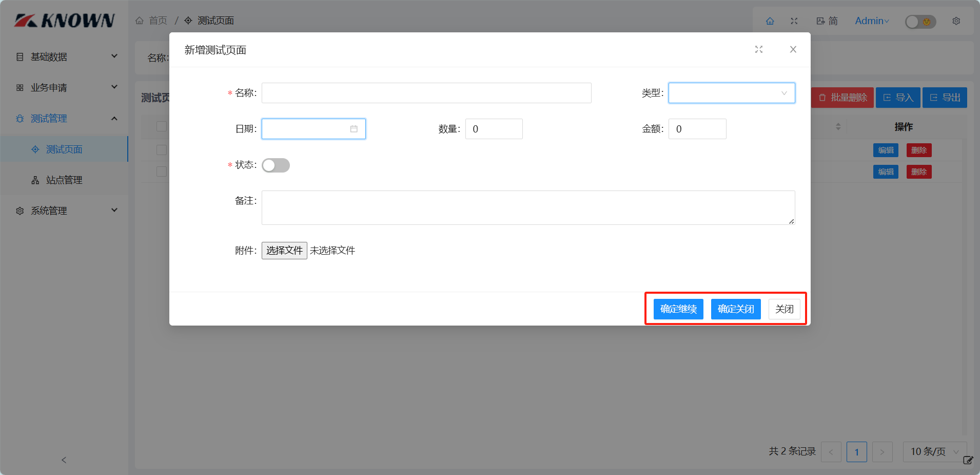Focus the 数量 number input
Screen dimensions: 980x475
click(494, 129)
